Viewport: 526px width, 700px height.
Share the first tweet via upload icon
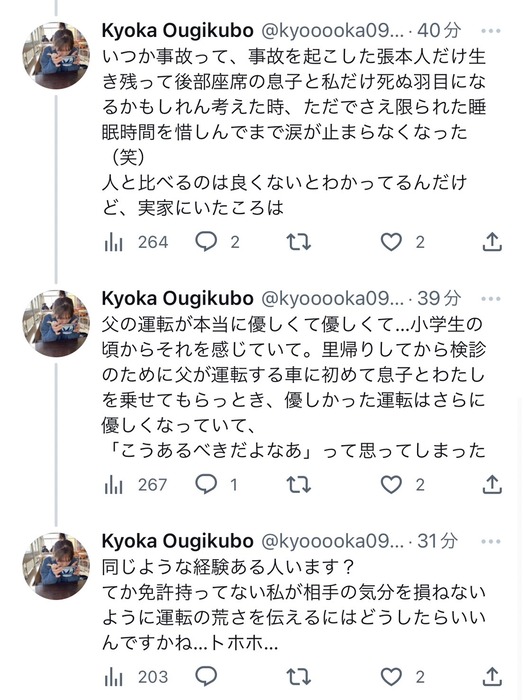click(492, 242)
